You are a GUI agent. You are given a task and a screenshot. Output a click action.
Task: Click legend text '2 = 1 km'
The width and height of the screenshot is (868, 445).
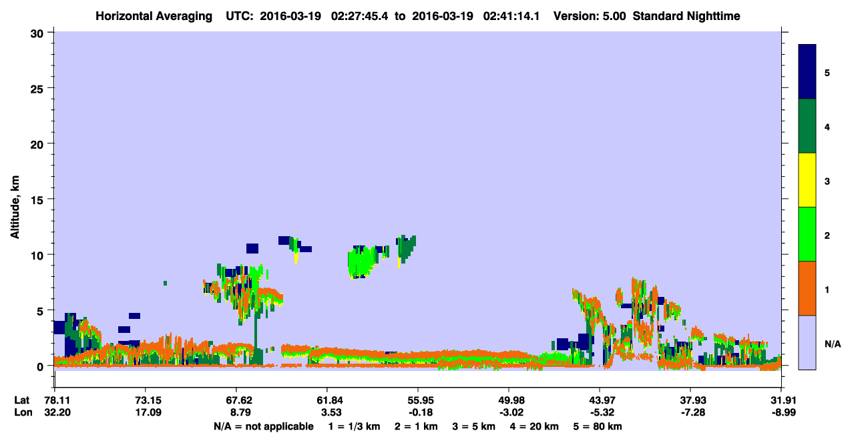coord(416,426)
